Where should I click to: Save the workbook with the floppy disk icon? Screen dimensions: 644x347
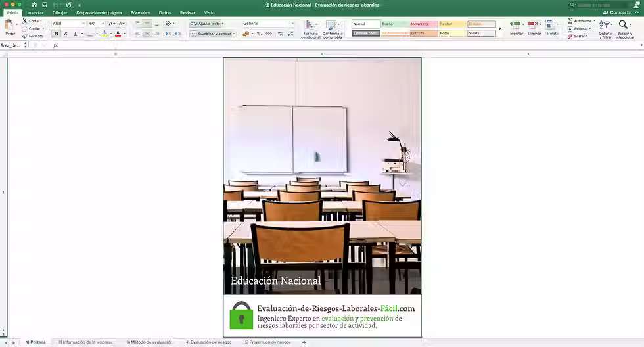click(45, 5)
